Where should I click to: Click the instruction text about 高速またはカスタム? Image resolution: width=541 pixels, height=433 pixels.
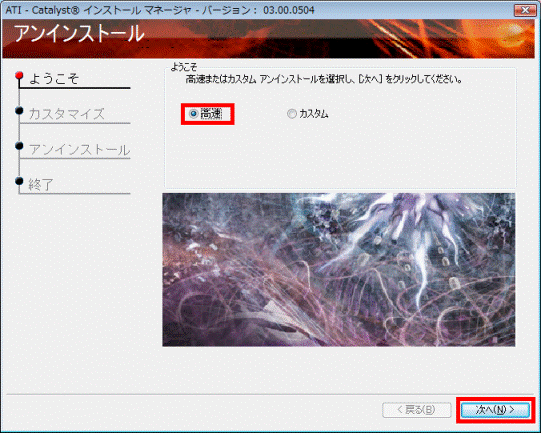(x=324, y=80)
